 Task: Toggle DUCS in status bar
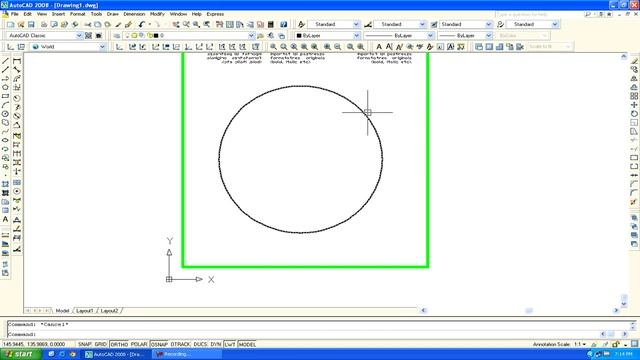(200, 344)
